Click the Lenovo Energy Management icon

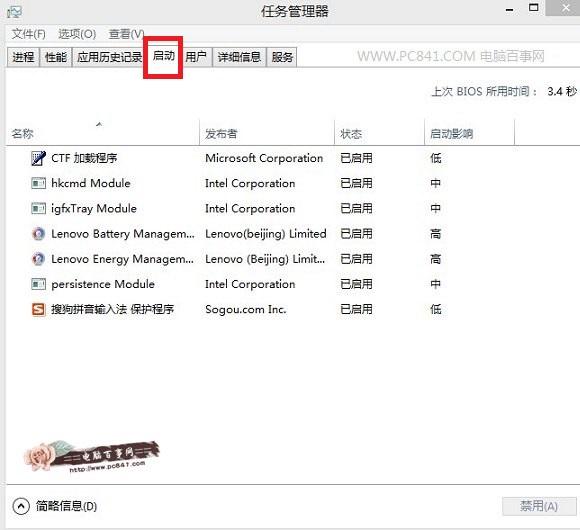tap(38, 259)
